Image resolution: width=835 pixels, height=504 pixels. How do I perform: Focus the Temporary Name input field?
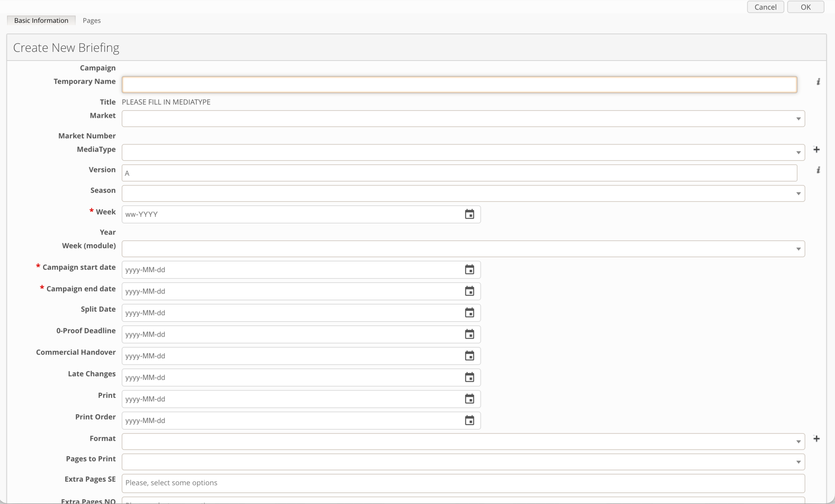pos(460,85)
